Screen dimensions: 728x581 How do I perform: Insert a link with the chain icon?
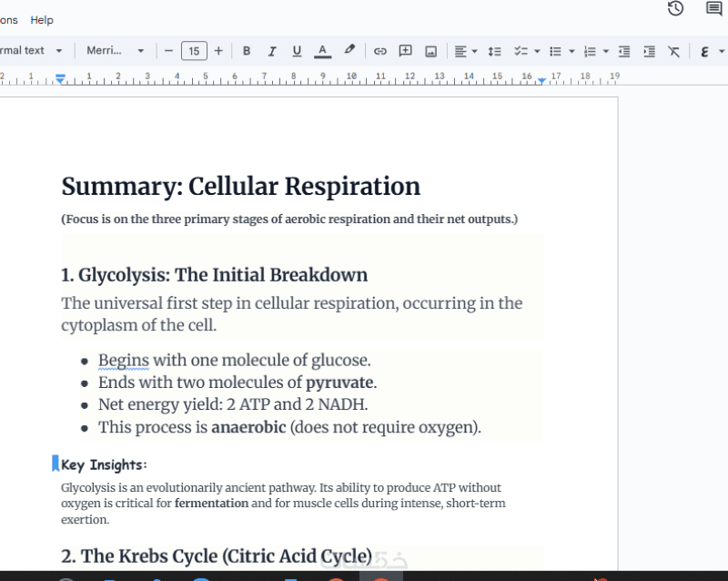380,51
